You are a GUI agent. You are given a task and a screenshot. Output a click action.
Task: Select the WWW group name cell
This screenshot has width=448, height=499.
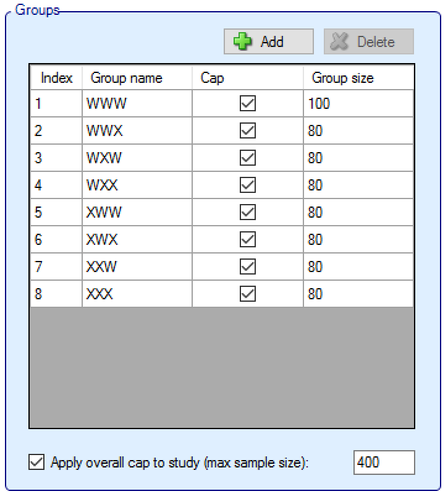pos(137,104)
